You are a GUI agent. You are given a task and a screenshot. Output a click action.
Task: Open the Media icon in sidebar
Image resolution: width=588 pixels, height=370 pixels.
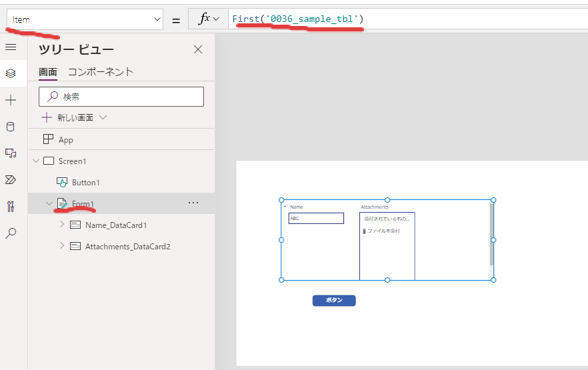[11, 153]
